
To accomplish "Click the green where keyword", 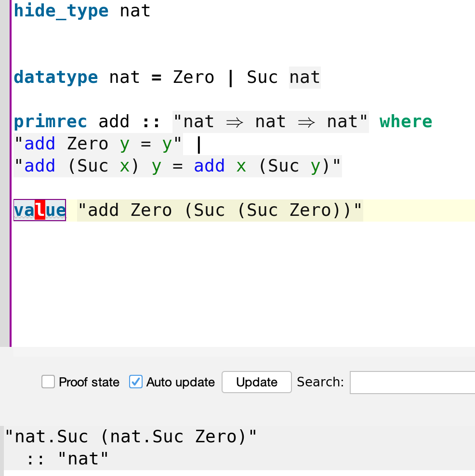I will (406, 121).
